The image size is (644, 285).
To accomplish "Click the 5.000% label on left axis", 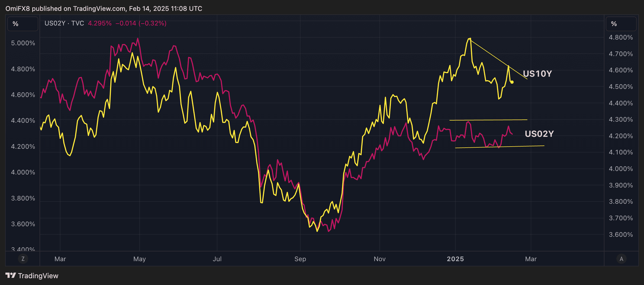I will point(23,43).
